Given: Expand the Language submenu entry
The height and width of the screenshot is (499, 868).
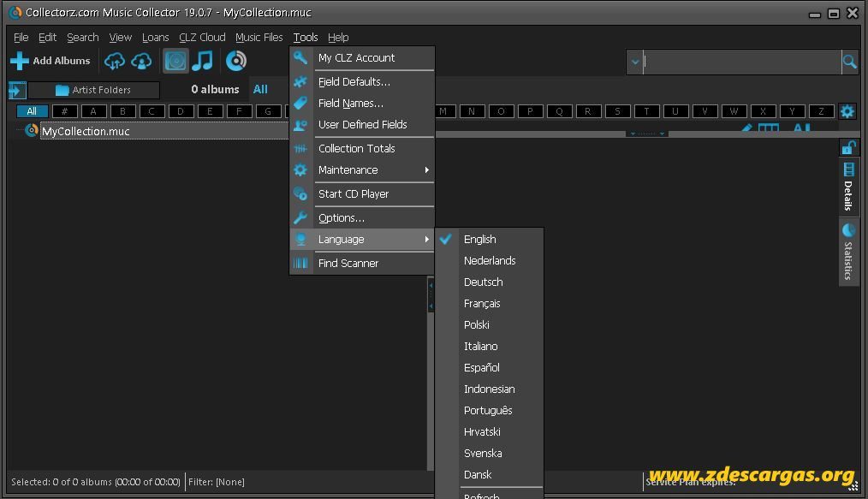Looking at the screenshot, I should tap(362, 240).
